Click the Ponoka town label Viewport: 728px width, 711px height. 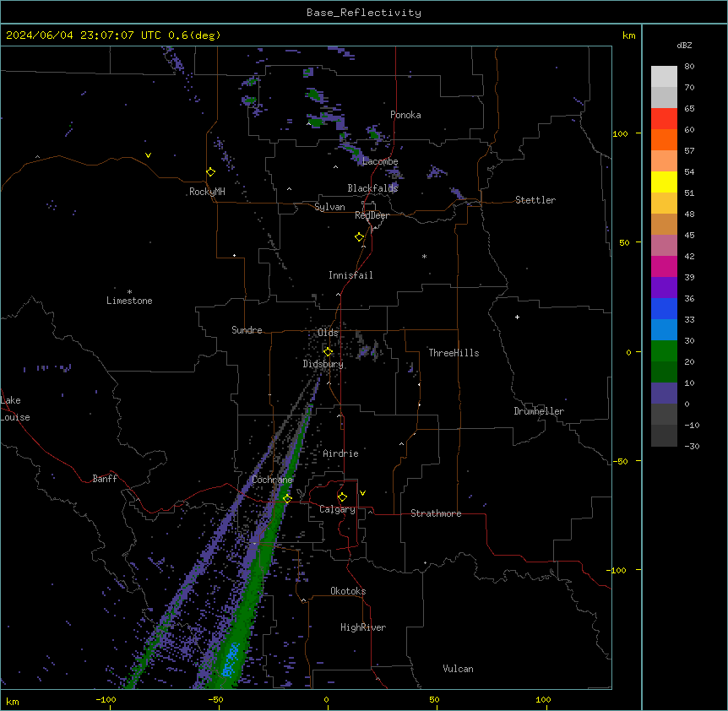pos(405,115)
